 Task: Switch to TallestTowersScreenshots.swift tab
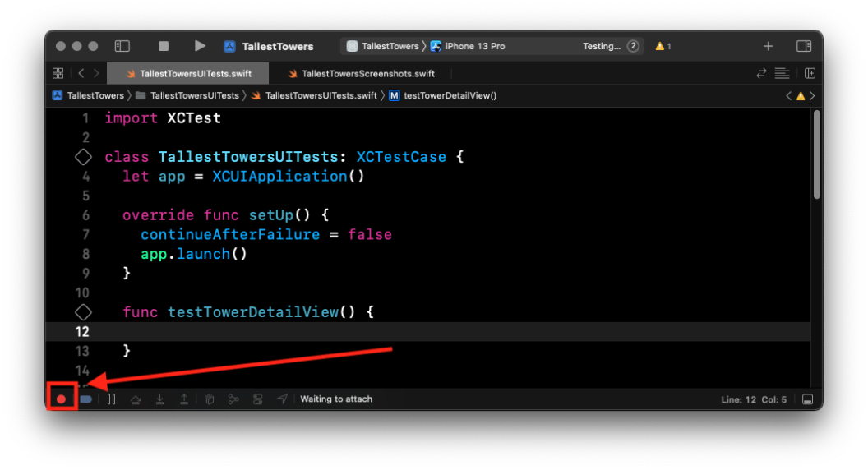(x=362, y=74)
